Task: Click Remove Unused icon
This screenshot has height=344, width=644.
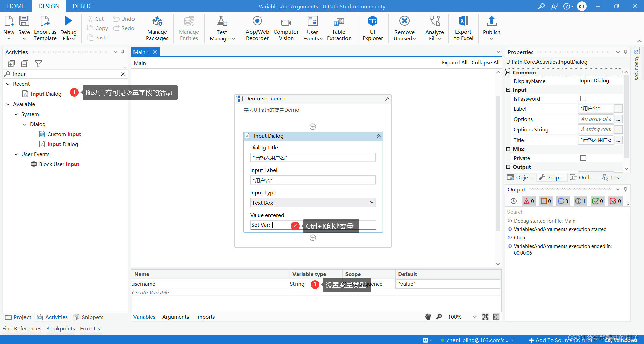Action: click(405, 21)
